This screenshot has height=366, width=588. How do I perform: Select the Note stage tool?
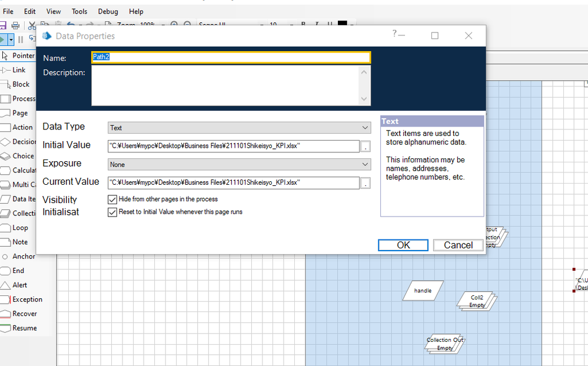(20, 242)
